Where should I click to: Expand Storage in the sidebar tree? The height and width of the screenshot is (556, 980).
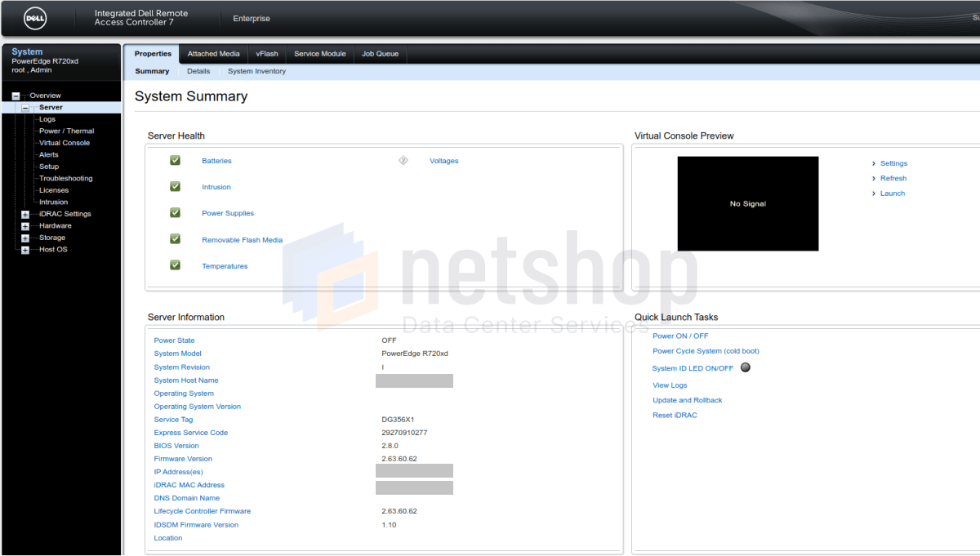coord(24,237)
